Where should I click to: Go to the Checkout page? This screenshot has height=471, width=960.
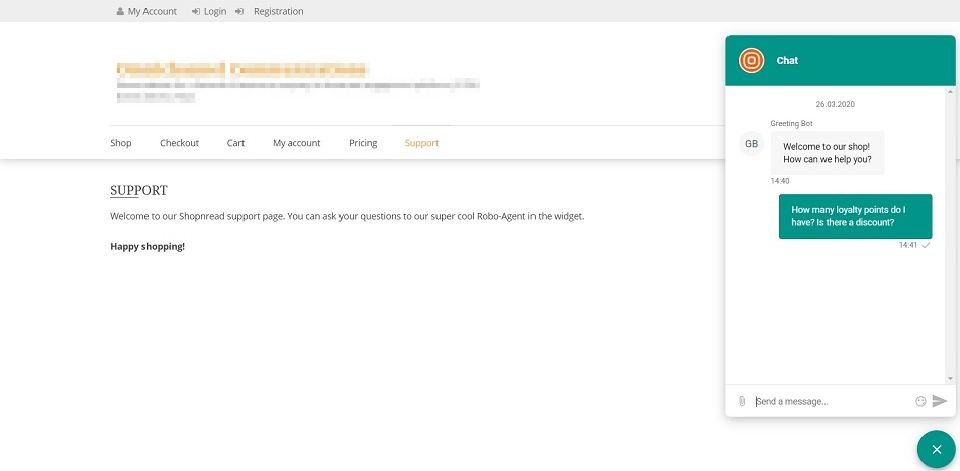coord(179,143)
